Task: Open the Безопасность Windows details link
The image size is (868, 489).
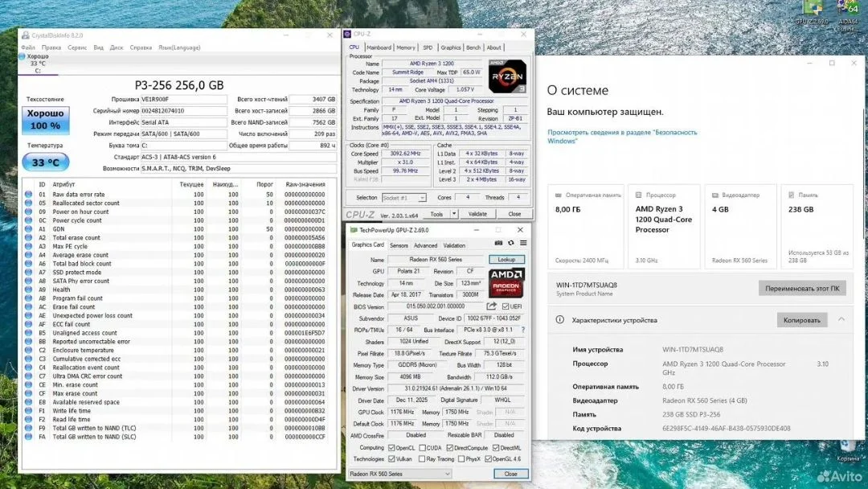Action: tap(622, 136)
